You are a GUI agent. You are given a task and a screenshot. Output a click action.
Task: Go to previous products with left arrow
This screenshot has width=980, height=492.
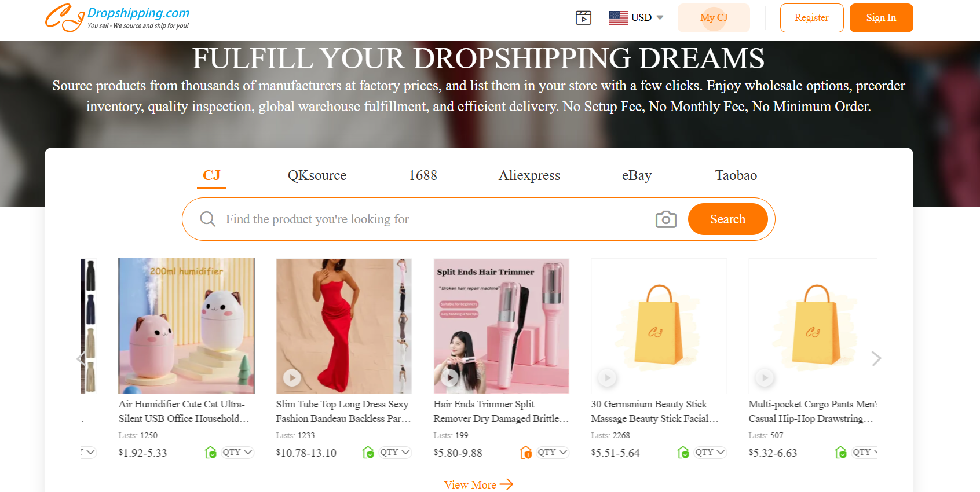pyautogui.click(x=81, y=358)
